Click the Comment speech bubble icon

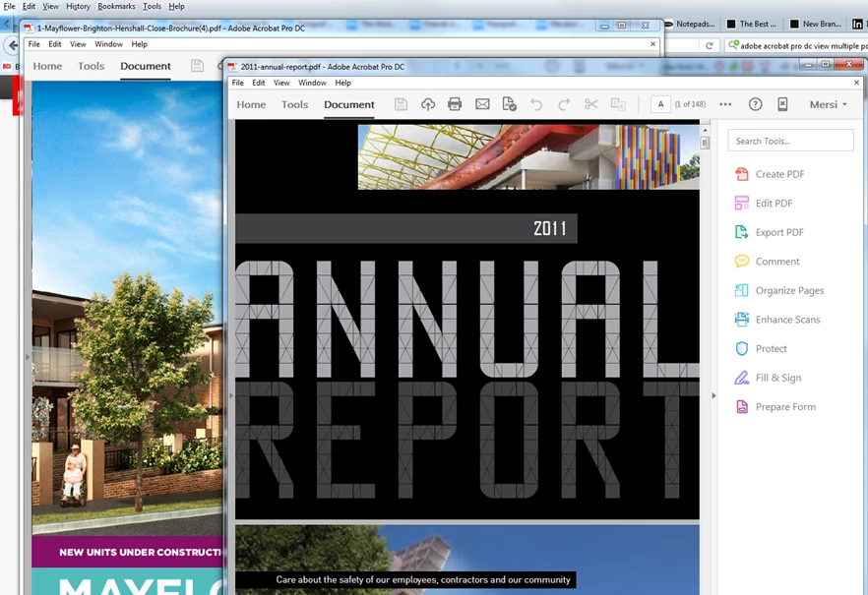(741, 261)
